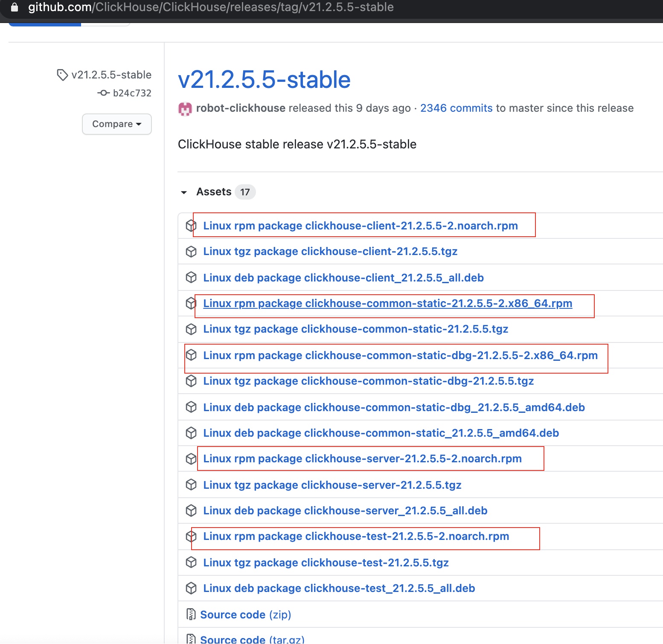Open the v21.2.5.5-stable release title link
The width and height of the screenshot is (663, 644).
[264, 80]
